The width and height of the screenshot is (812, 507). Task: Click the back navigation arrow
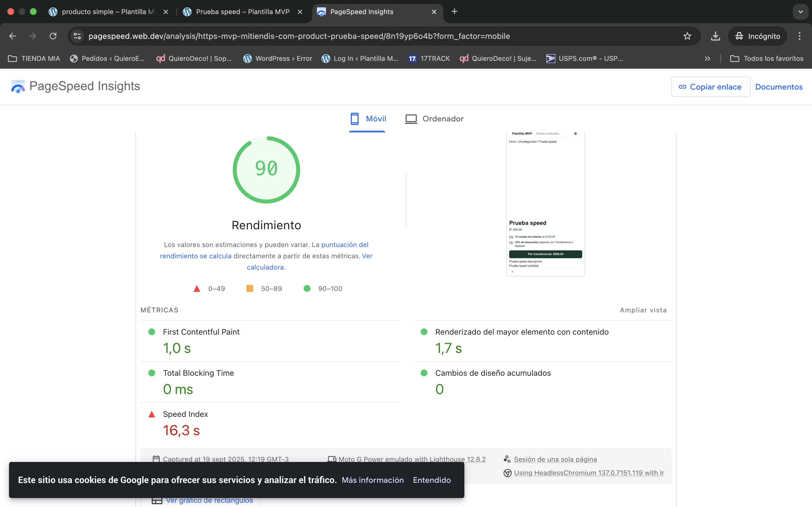tap(12, 36)
